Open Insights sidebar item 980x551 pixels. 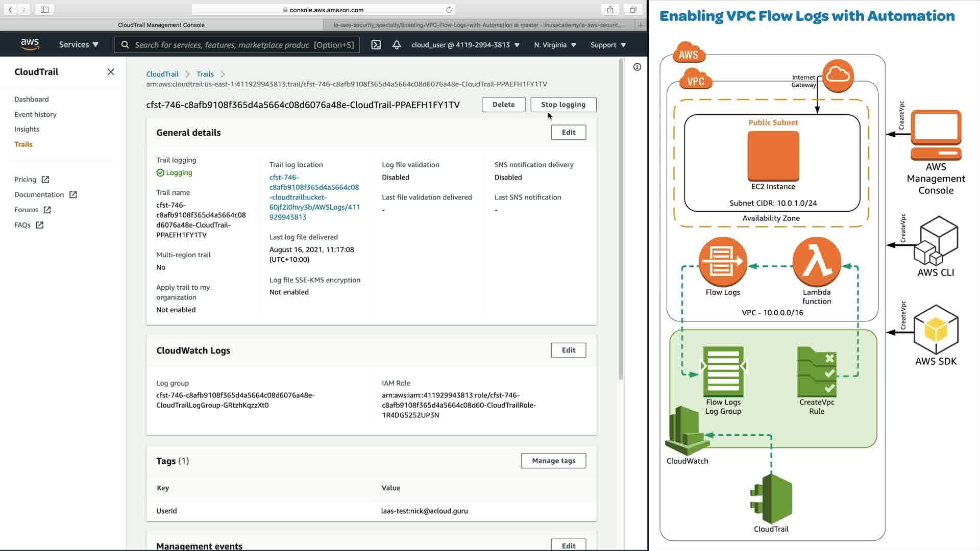[27, 129]
